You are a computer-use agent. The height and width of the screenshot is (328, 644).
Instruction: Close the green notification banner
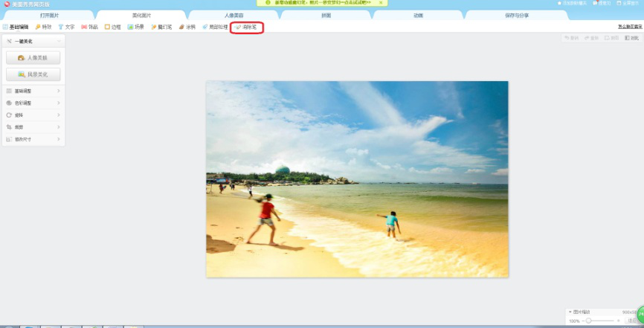(381, 2)
